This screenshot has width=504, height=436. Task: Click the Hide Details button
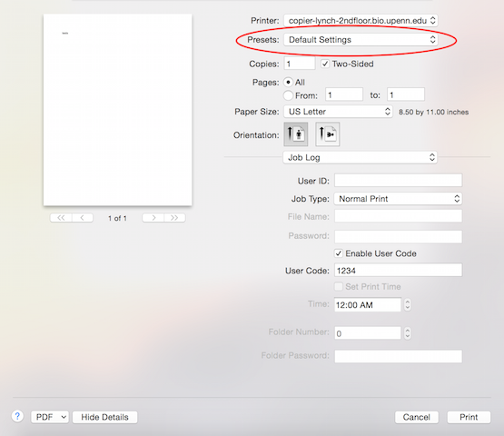coord(104,417)
